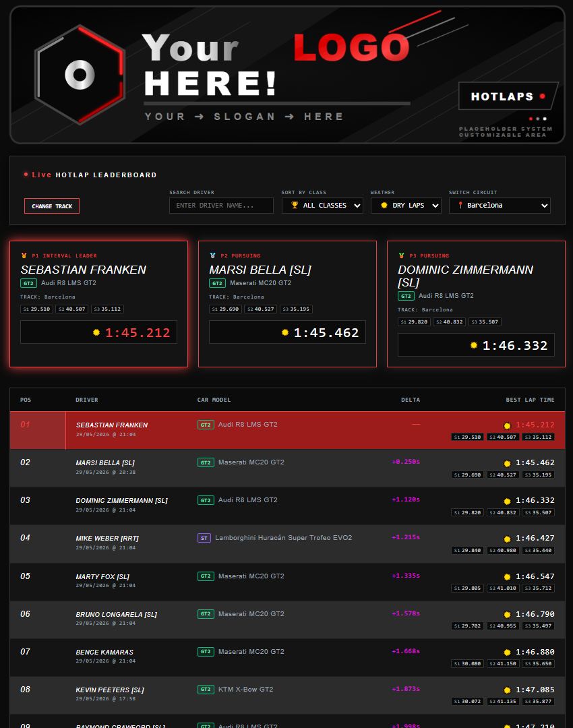This screenshot has width=573, height=728.
Task: Click the CHANGE TRACK button
Action: click(x=51, y=206)
